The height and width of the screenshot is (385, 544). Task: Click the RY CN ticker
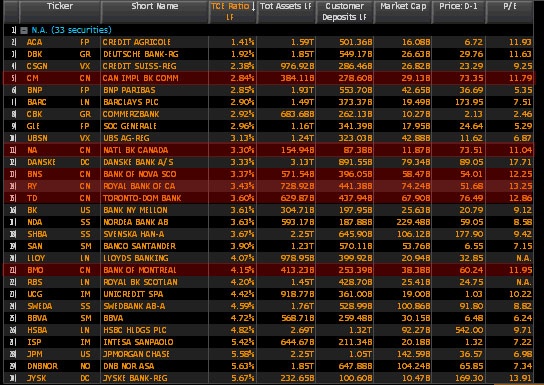pos(58,186)
